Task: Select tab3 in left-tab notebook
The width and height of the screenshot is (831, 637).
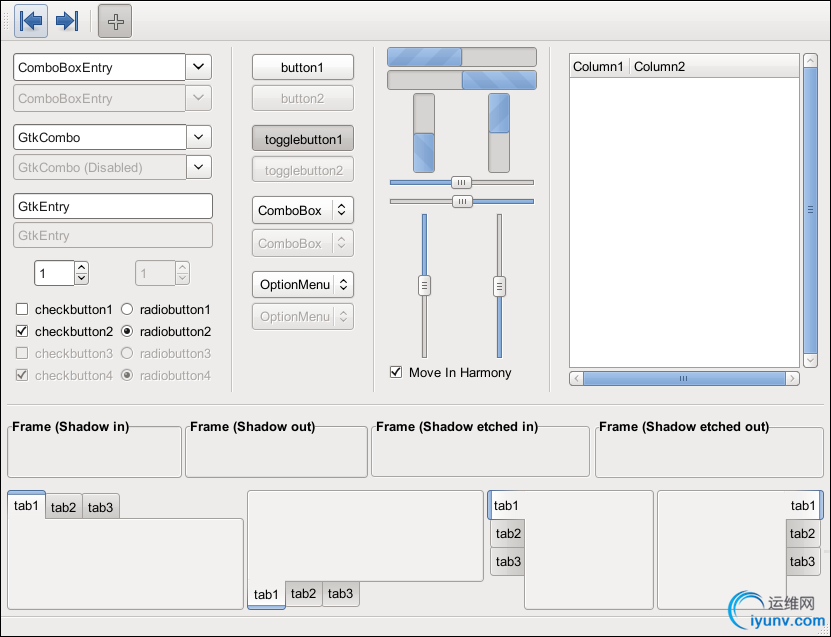Action: (x=508, y=561)
